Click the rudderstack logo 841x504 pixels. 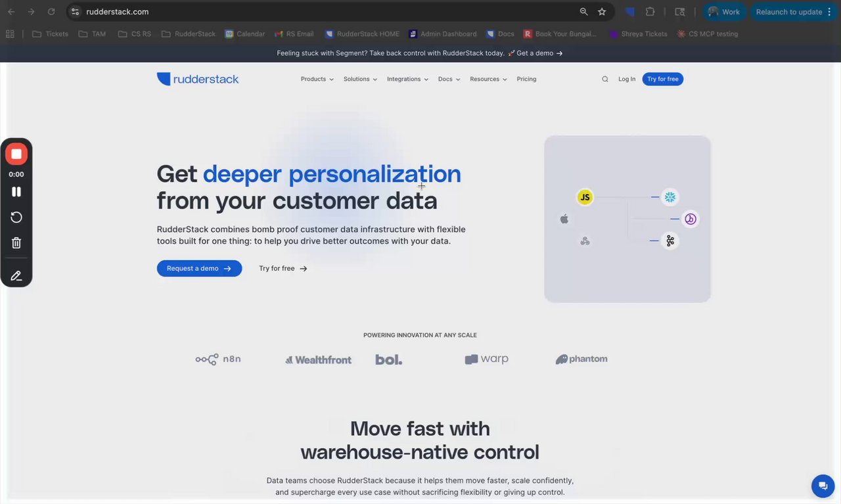coord(197,79)
